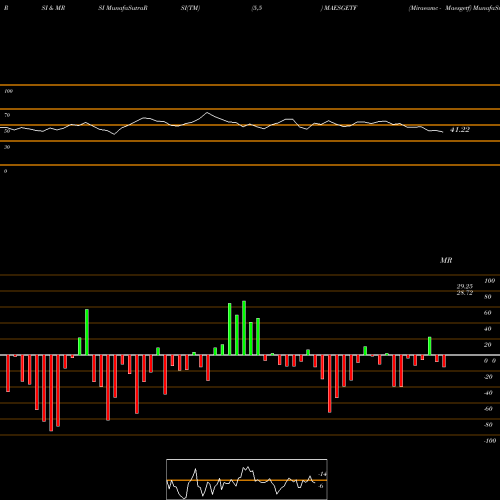500x500 pixels.
Task: Click the 'SI MunafaSutraR' header text
Action: (123, 8)
